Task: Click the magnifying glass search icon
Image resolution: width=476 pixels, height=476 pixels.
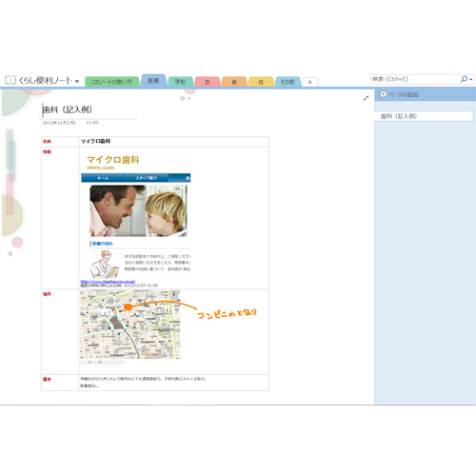Action: 464,79
